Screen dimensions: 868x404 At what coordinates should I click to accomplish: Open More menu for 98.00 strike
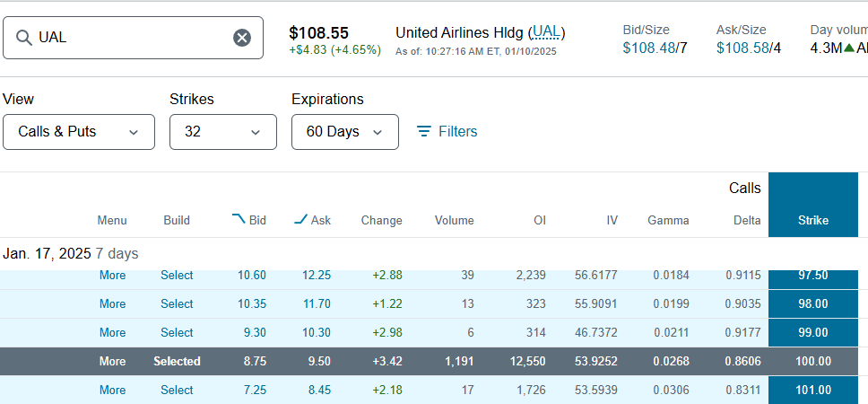tap(112, 303)
